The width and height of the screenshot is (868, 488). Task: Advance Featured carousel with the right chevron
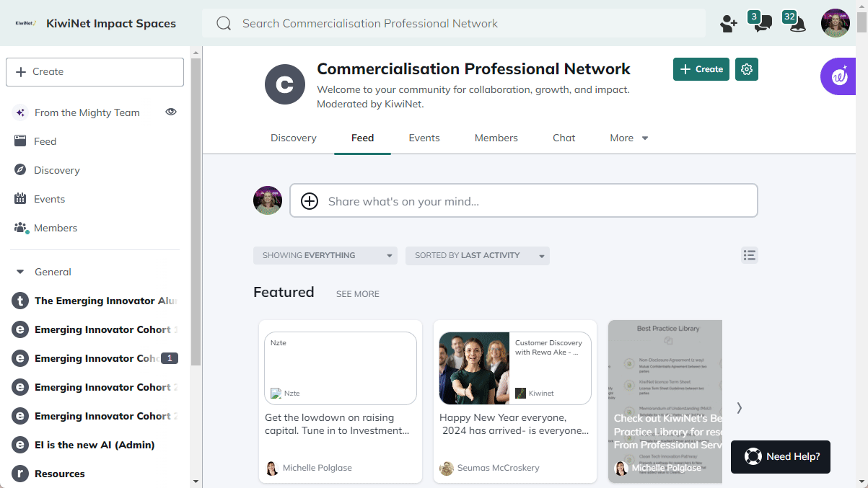[739, 408]
